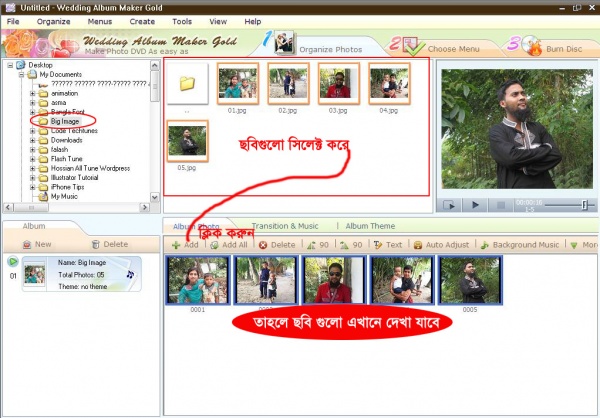The width and height of the screenshot is (600, 418).
Task: Expand the animation folder
Action: click(x=33, y=93)
